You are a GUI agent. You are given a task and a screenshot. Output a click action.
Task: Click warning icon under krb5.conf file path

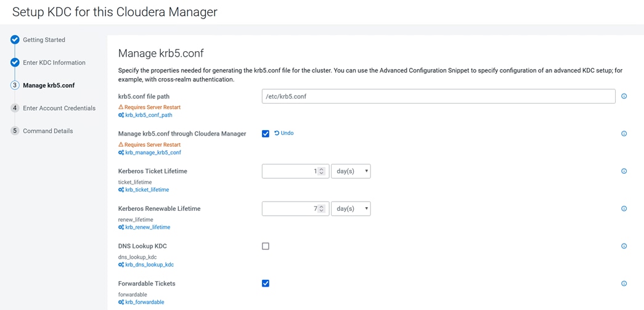coord(121,107)
